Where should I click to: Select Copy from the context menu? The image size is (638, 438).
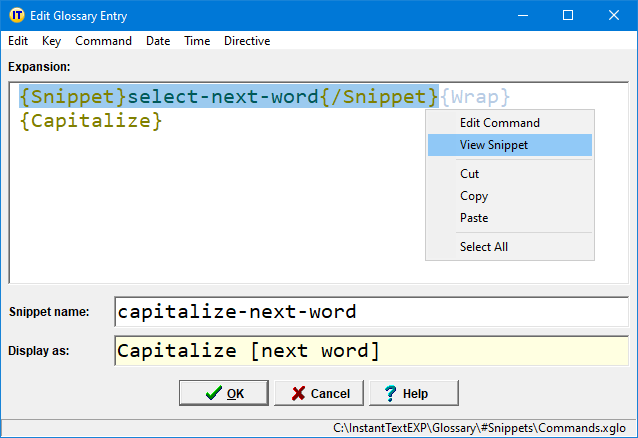[510, 196]
